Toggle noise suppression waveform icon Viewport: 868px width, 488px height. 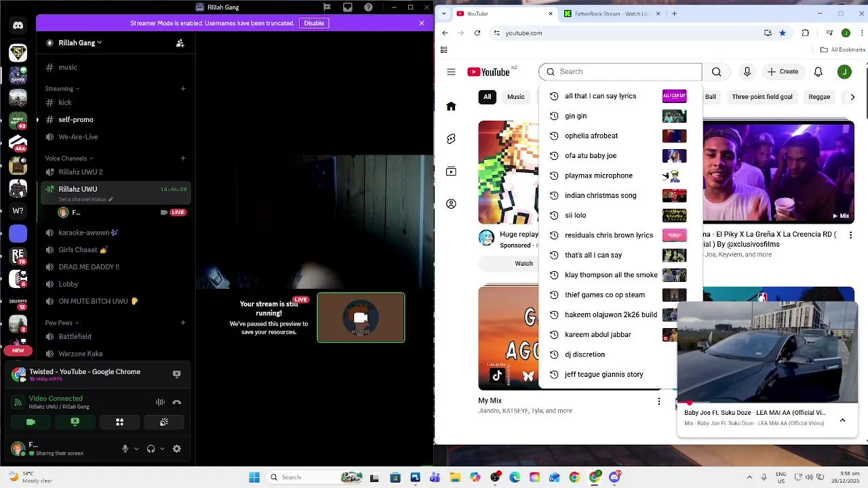[x=160, y=403]
